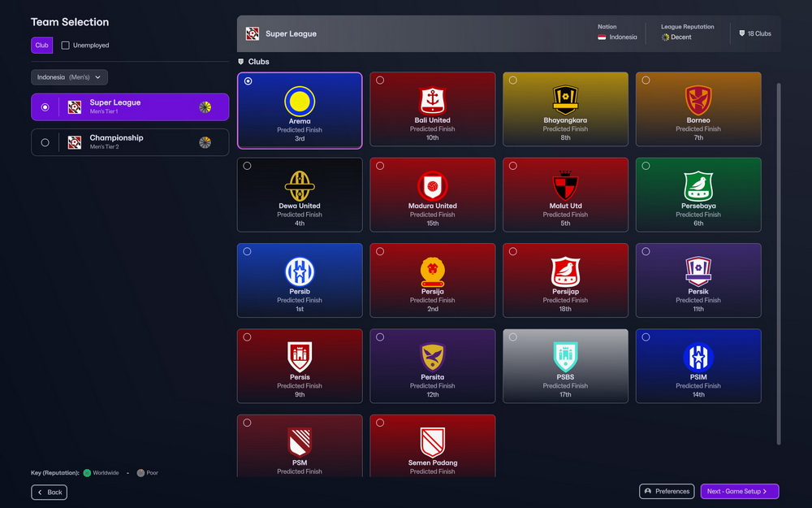Switch to the Club tab
Image resolution: width=812 pixels, height=508 pixels.
coord(41,45)
